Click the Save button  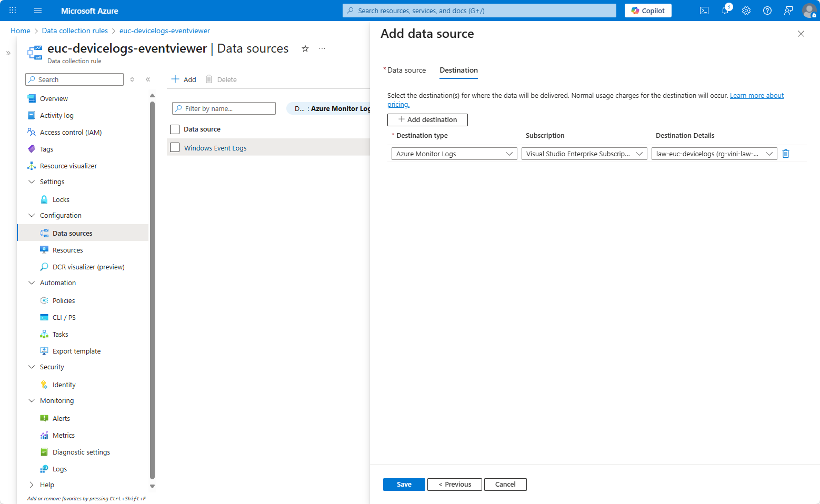click(404, 484)
